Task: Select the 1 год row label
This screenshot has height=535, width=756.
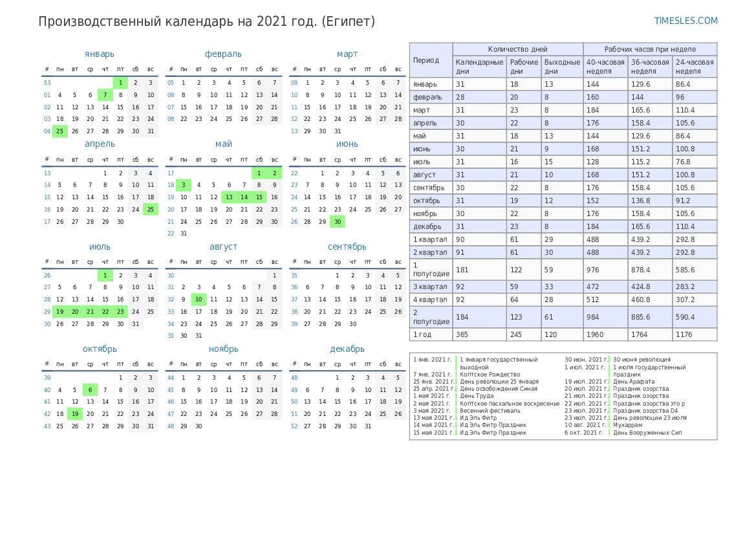Action: (x=422, y=334)
